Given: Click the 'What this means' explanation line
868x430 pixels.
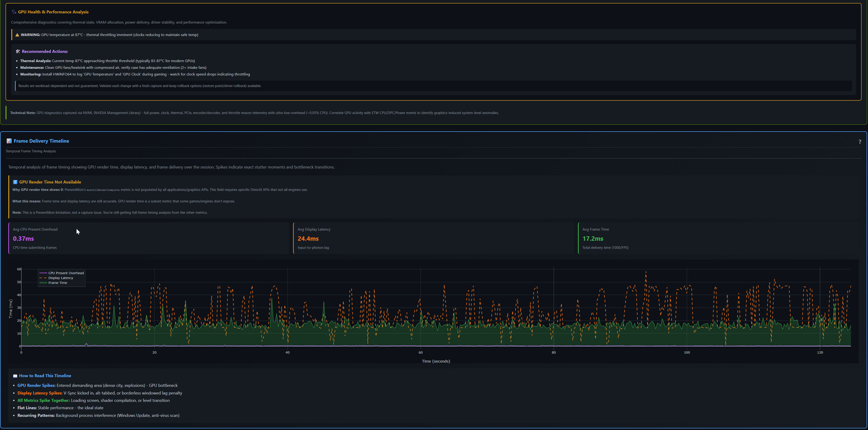Looking at the screenshot, I should click(123, 201).
